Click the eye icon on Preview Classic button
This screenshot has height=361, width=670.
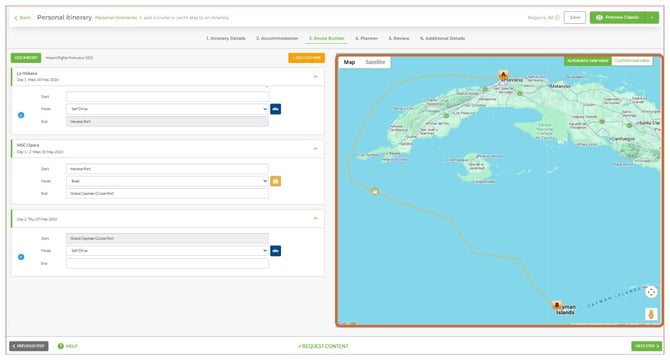point(599,18)
